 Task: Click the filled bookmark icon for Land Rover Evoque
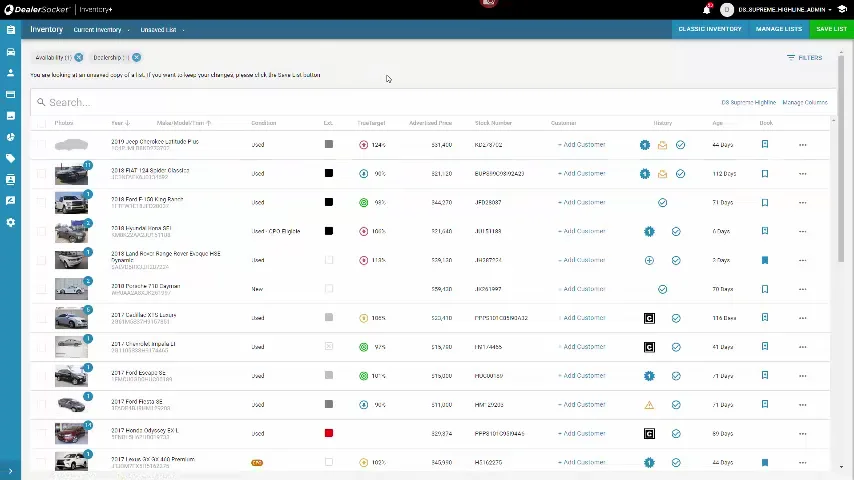point(765,260)
